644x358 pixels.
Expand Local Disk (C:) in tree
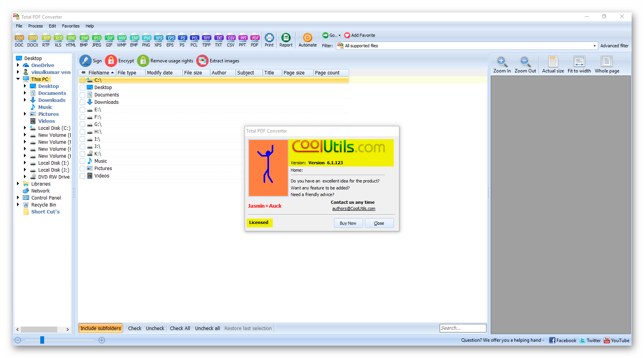coord(25,128)
